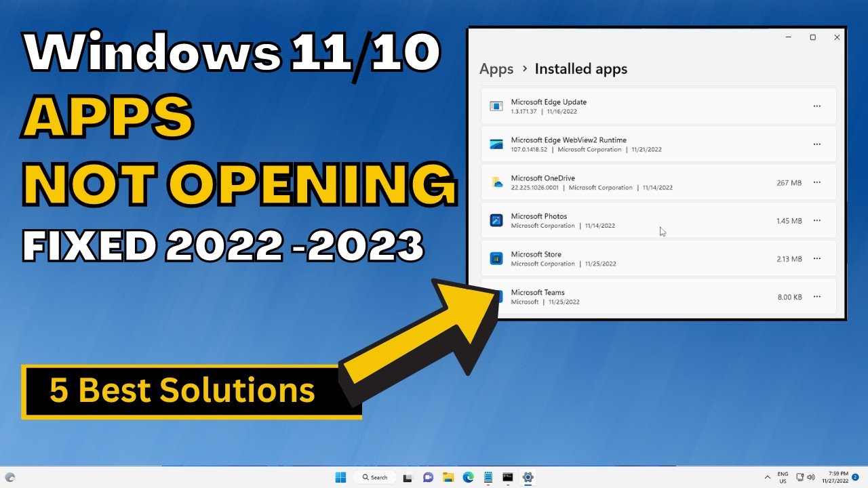Maximize the Settings window
The height and width of the screenshot is (488, 868).
(x=812, y=37)
